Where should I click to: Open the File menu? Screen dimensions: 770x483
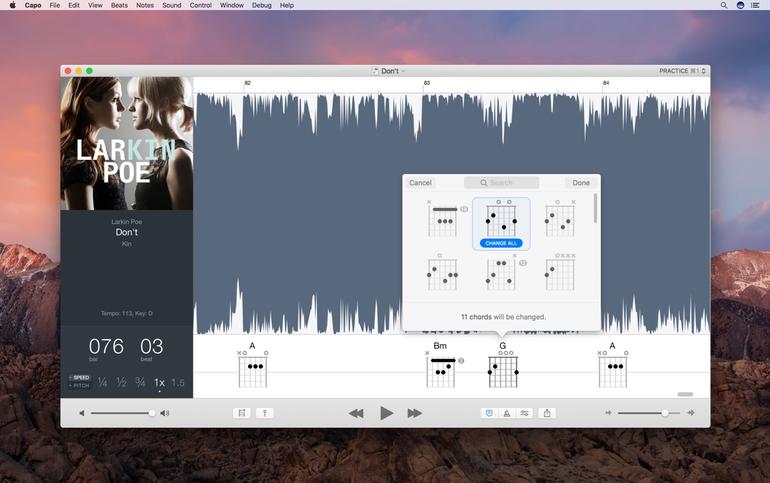tap(55, 5)
